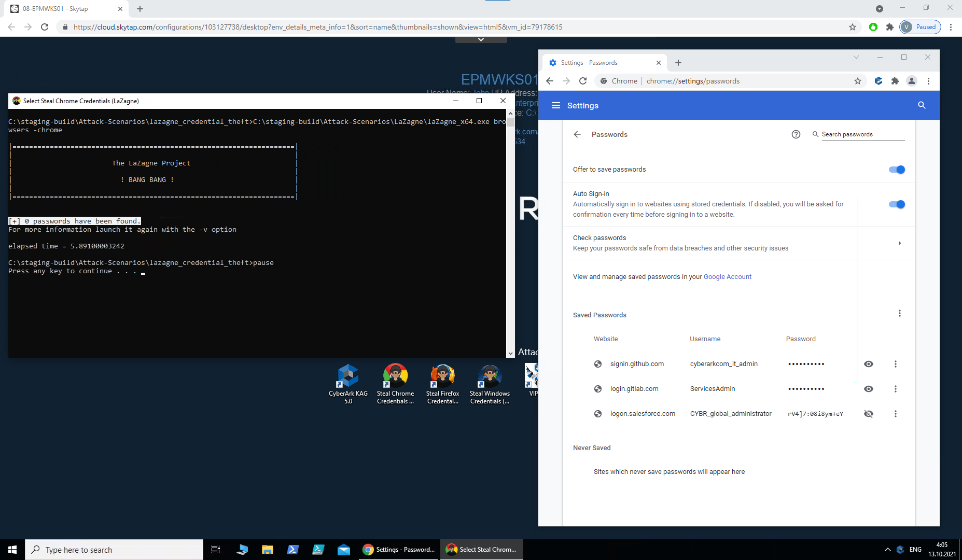Click scrollbar down arrow in LaZagne console
962x560 pixels.
(511, 354)
